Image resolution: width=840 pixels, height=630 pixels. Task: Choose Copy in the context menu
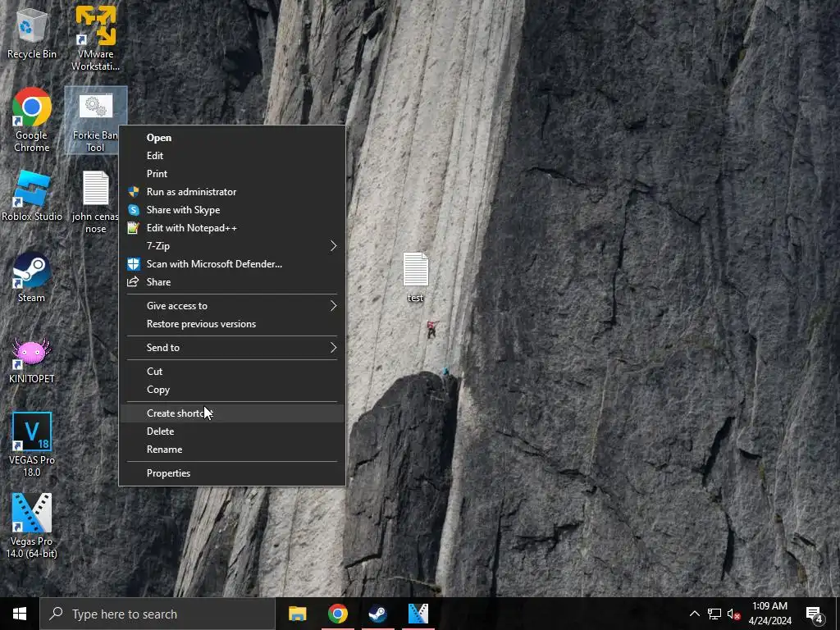pos(232,390)
